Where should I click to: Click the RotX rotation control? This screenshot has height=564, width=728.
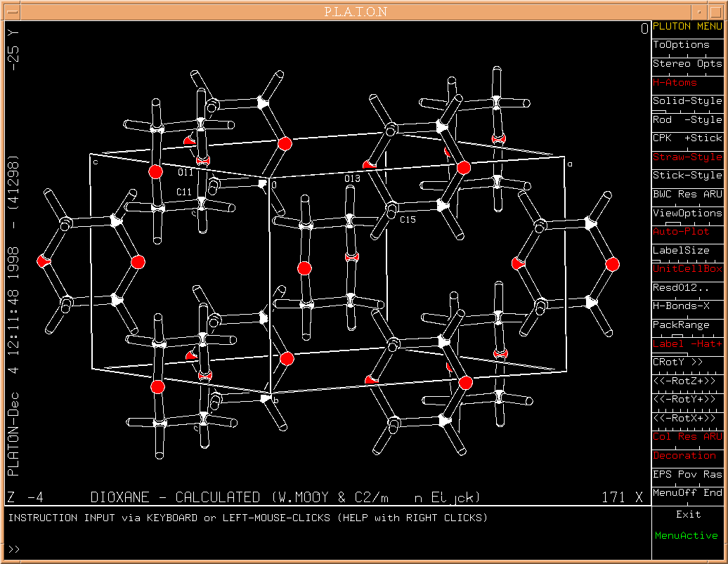pyautogui.click(x=687, y=418)
